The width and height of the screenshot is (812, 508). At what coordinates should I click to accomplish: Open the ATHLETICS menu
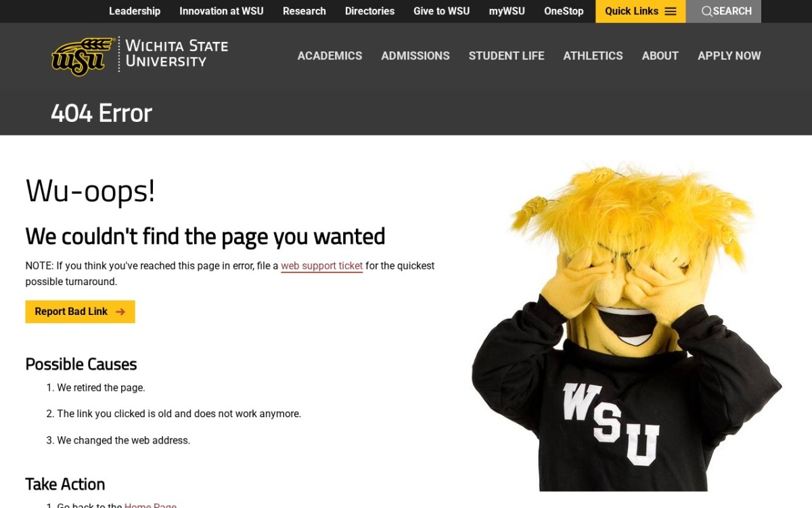point(593,56)
